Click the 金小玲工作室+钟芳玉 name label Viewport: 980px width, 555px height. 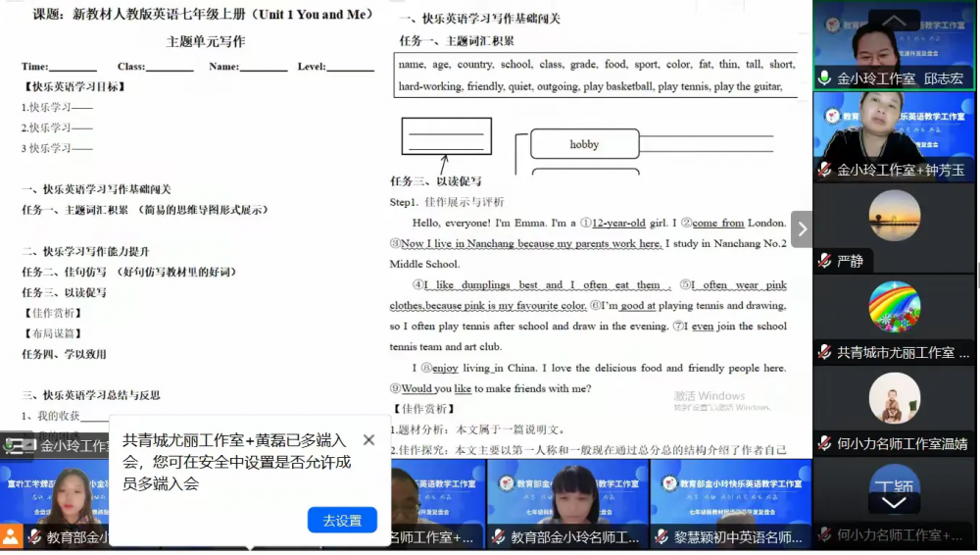900,171
